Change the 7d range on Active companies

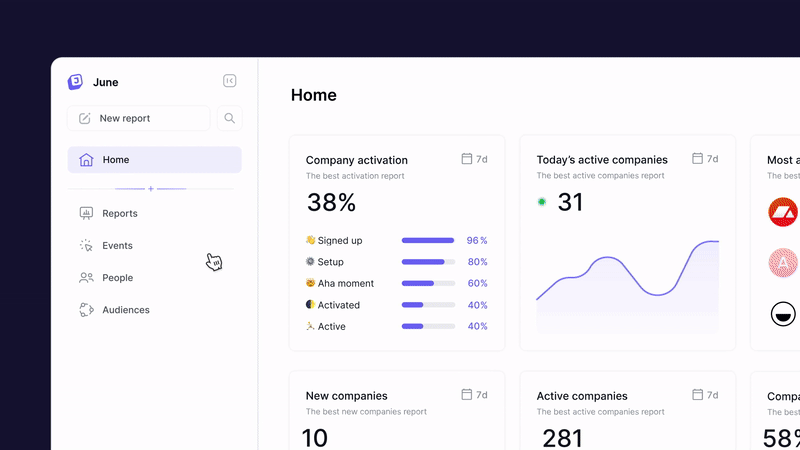tap(705, 395)
